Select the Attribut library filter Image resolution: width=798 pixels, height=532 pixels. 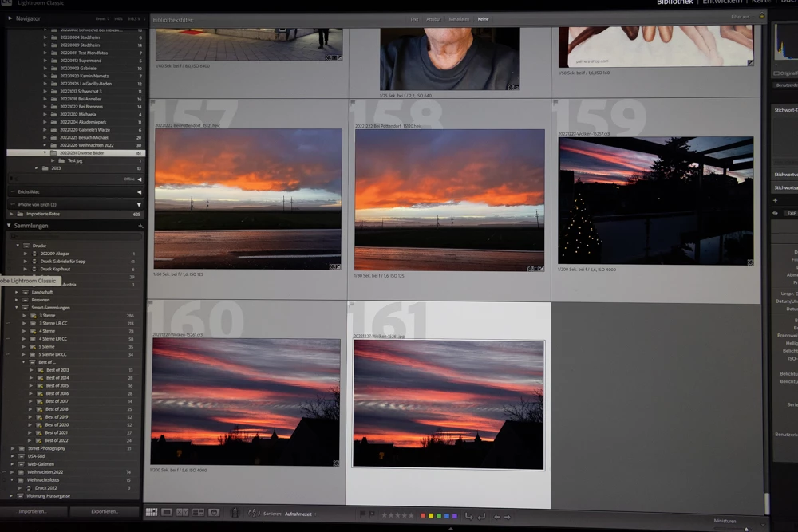(433, 19)
